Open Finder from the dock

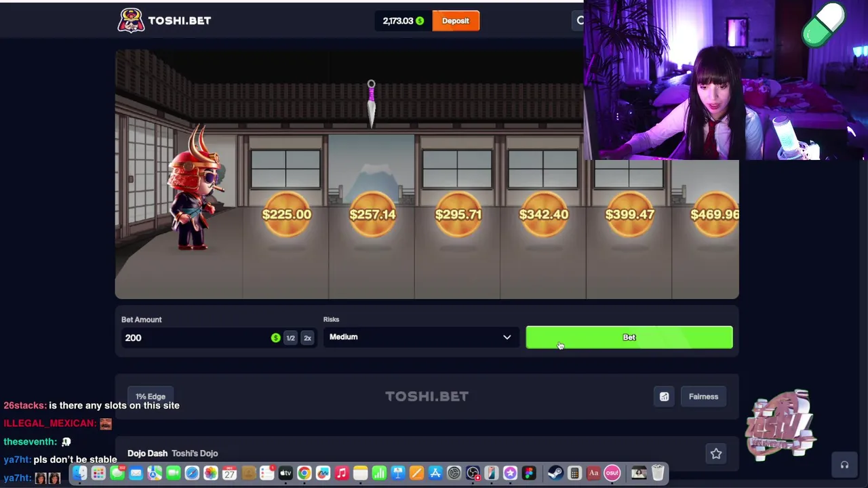tap(81, 473)
